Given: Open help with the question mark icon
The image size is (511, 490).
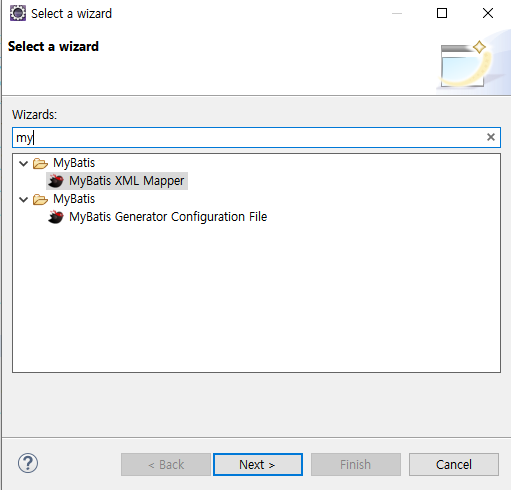Looking at the screenshot, I should pyautogui.click(x=28, y=463).
